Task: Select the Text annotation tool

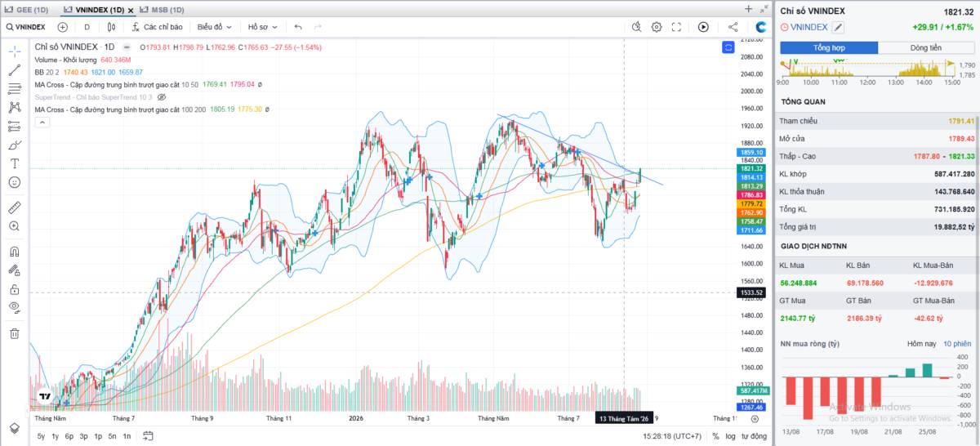Action: 14,163
